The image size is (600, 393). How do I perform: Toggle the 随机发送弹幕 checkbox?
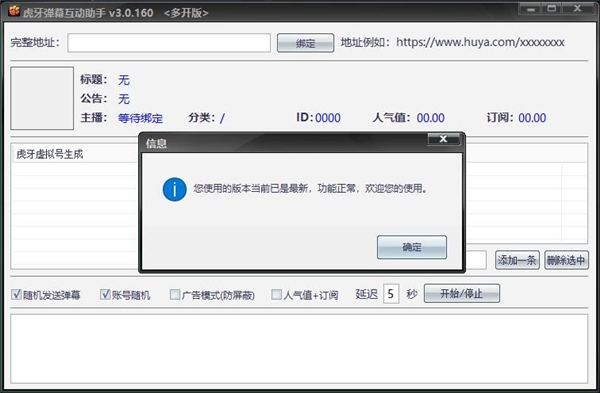pyautogui.click(x=16, y=294)
